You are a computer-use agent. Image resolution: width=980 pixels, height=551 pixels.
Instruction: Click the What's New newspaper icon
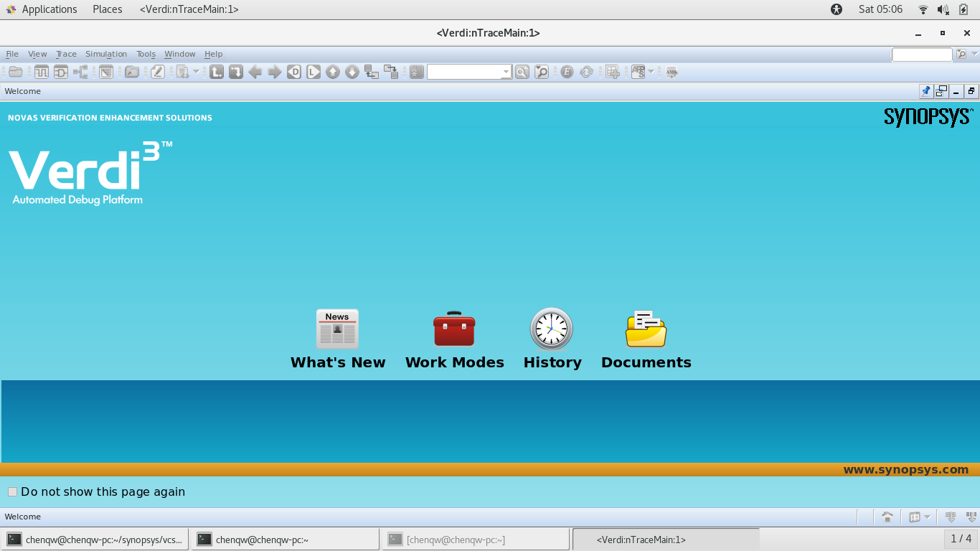(x=337, y=329)
